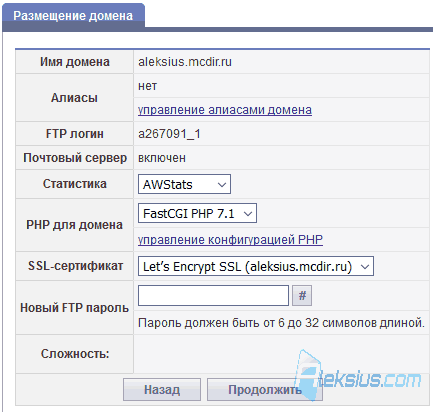Image resolution: width=433 pixels, height=412 pixels.
Task: Generate a password with the # button
Action: tap(302, 295)
